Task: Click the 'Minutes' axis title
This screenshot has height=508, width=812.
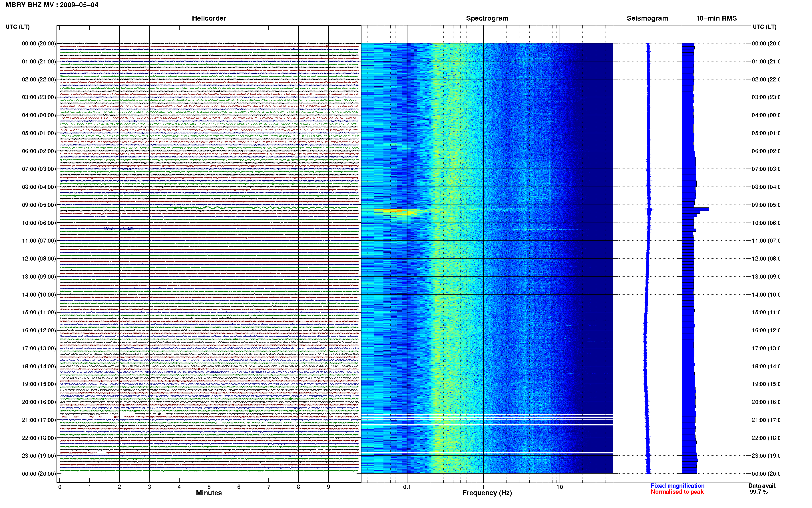Action: pos(209,493)
